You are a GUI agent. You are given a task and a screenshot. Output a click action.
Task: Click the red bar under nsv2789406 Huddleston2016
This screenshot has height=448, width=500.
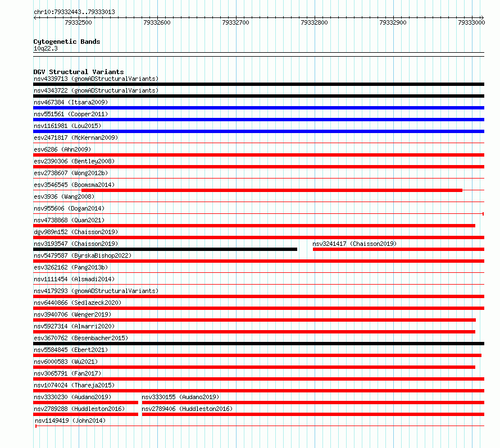point(313,414)
